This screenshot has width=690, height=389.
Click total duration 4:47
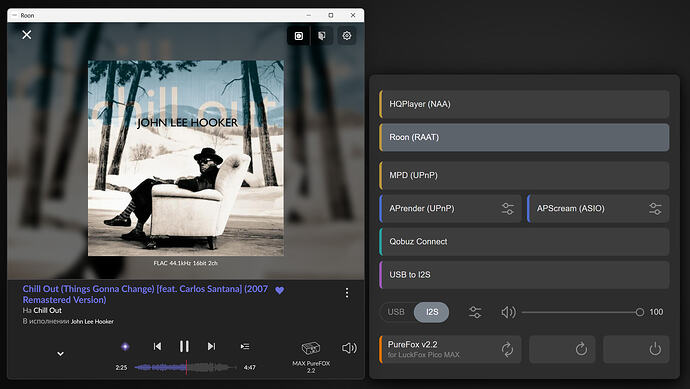click(250, 367)
